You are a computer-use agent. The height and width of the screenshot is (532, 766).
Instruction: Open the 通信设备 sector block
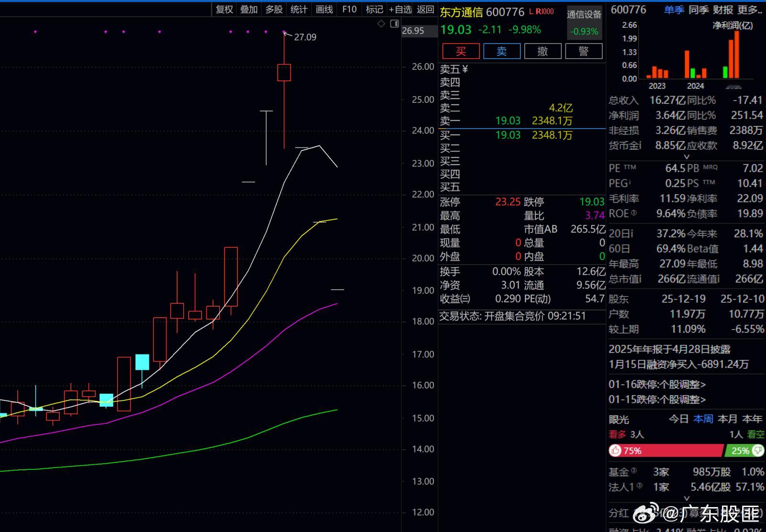tap(584, 22)
